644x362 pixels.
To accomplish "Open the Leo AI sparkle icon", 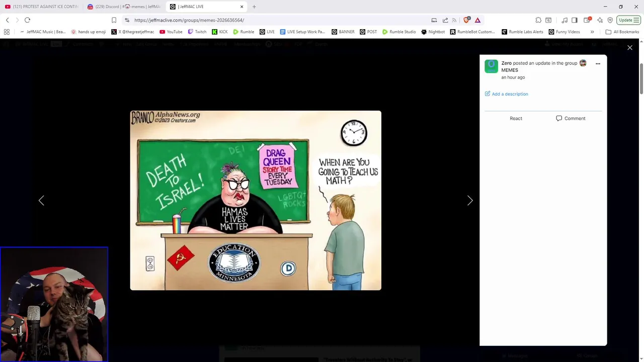I will (x=600, y=20).
